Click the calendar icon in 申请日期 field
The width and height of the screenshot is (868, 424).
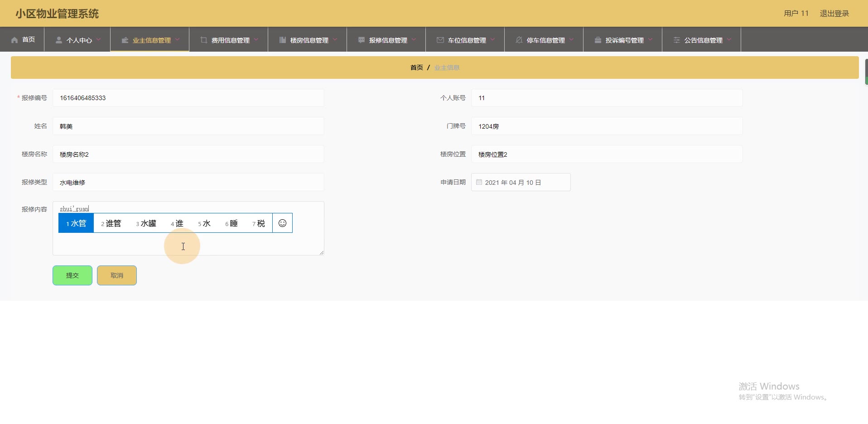[479, 182]
